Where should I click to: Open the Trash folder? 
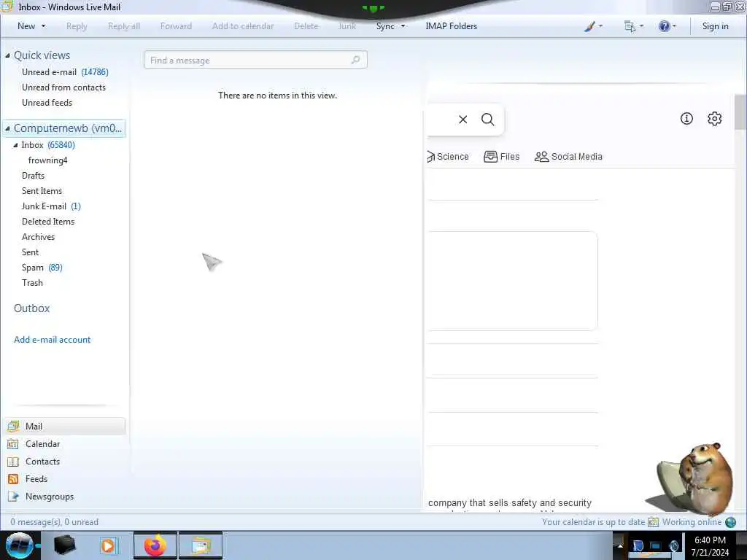coord(32,282)
